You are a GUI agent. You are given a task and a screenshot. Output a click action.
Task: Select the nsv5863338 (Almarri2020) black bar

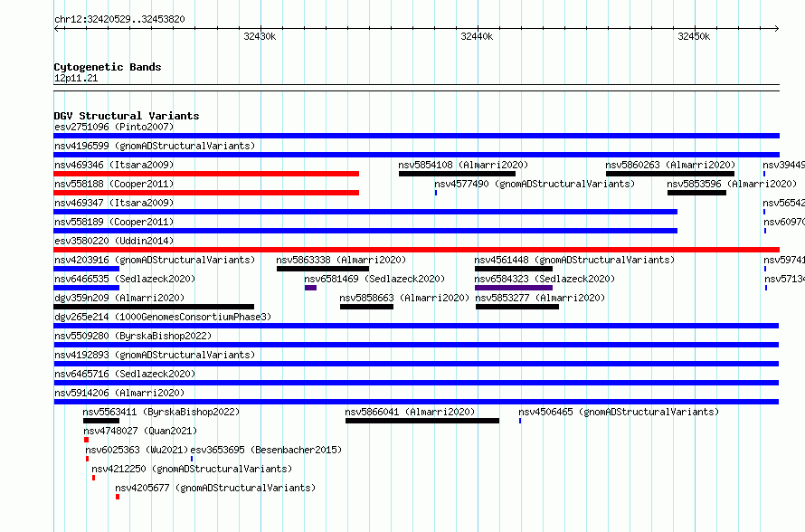click(x=322, y=269)
